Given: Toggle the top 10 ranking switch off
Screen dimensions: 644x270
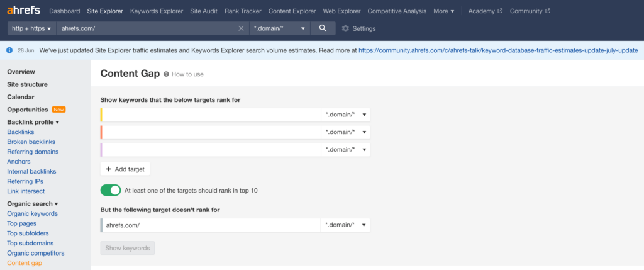Looking at the screenshot, I should tap(111, 190).
